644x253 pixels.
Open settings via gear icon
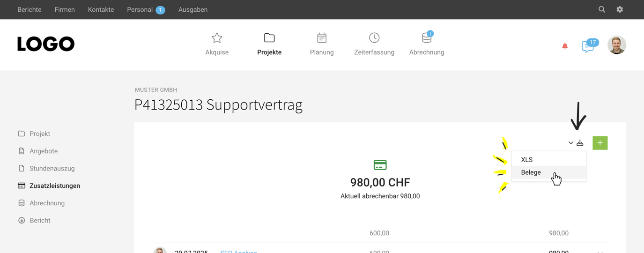[x=620, y=9]
